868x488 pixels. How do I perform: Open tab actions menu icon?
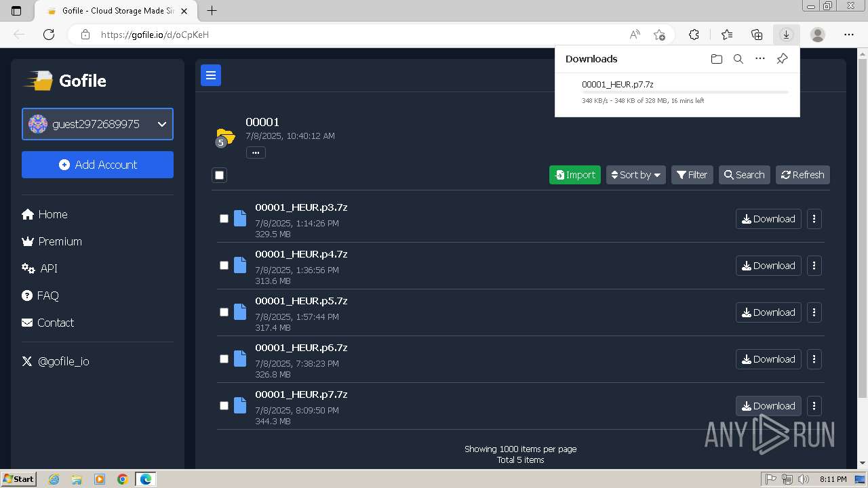pos(16,11)
